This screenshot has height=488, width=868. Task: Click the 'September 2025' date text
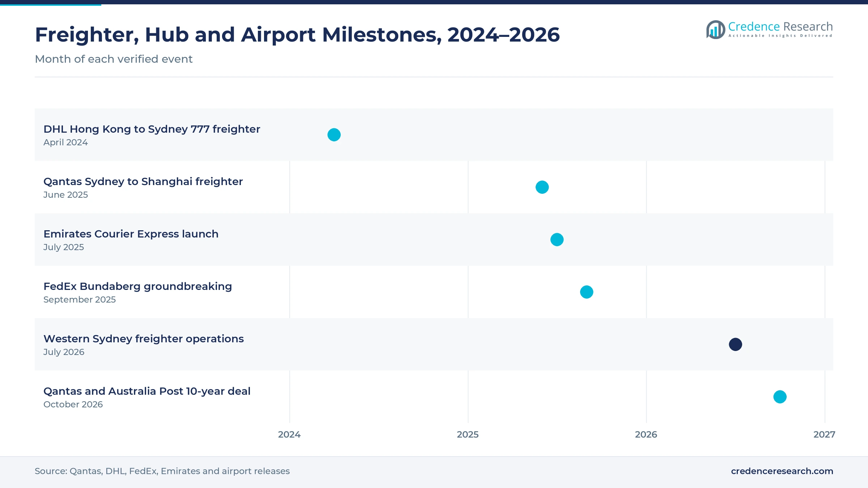[80, 300]
